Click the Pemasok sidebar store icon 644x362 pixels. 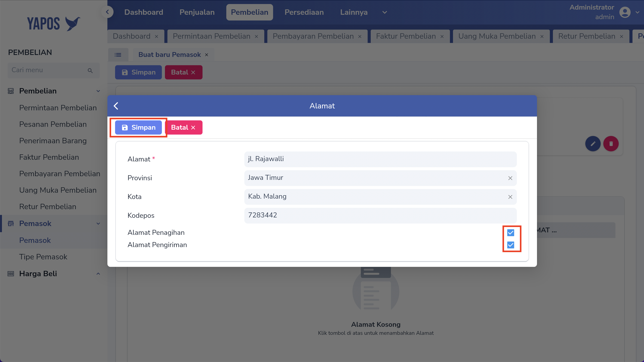(x=11, y=224)
